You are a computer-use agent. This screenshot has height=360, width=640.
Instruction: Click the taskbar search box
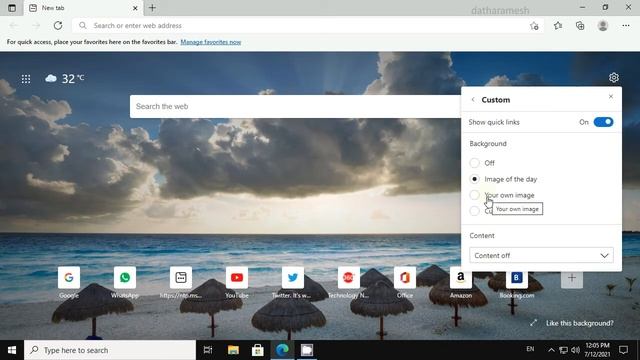point(110,350)
